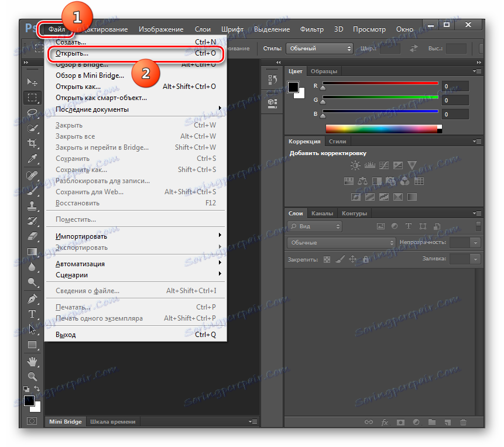Add a Curves adjustment layer
Screen dimensions: 504x447
[x=383, y=164]
